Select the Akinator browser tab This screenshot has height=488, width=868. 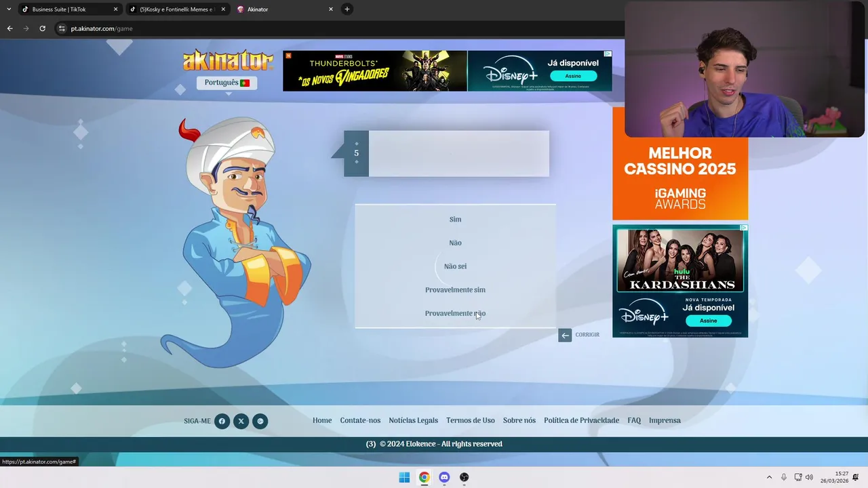coord(285,9)
